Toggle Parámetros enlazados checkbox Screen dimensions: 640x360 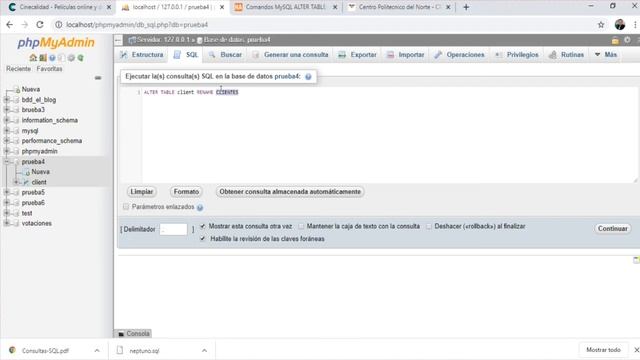click(x=126, y=207)
